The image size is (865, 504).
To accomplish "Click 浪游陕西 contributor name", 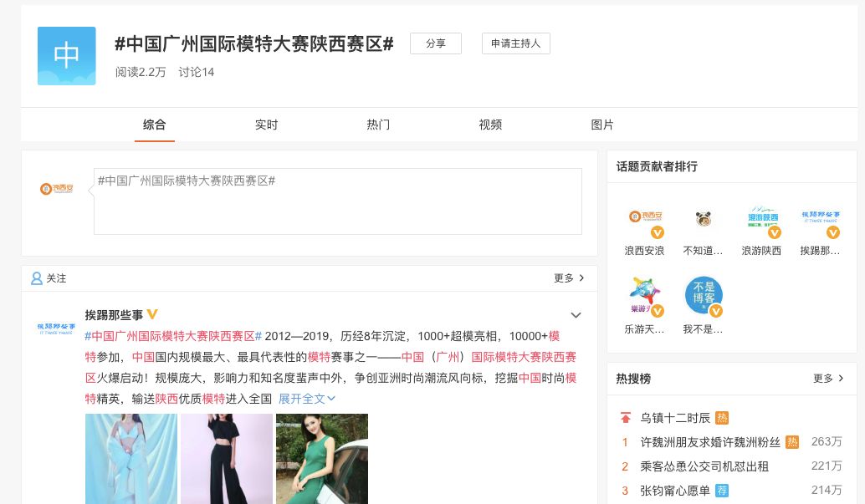I will [761, 251].
